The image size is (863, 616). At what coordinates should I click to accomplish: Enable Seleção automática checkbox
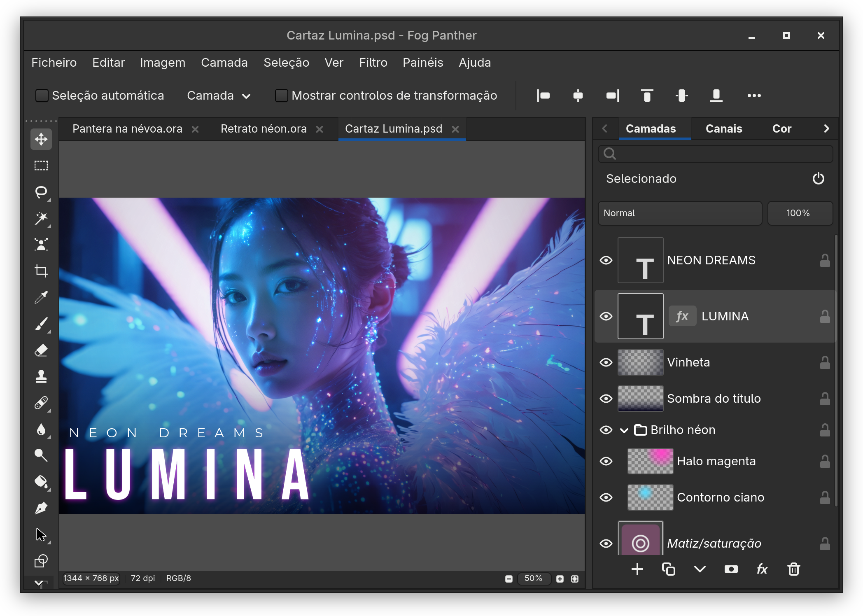click(42, 96)
